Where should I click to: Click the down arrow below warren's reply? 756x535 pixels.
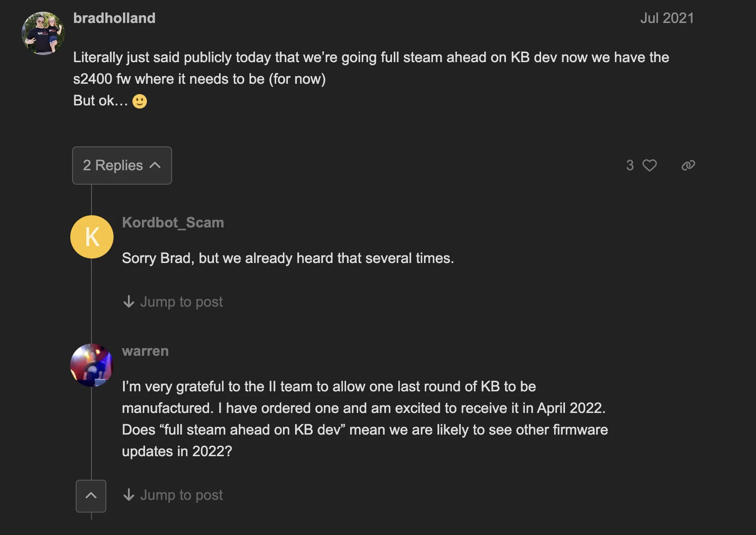pyautogui.click(x=129, y=495)
